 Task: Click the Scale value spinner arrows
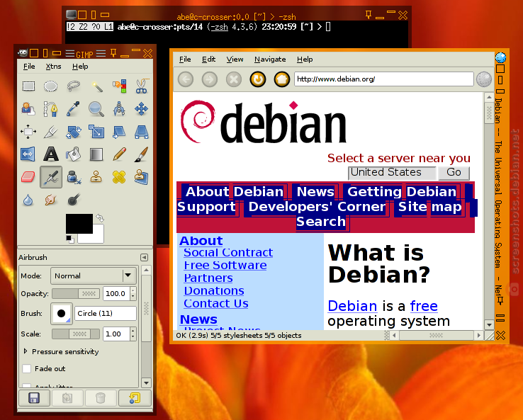(133, 334)
